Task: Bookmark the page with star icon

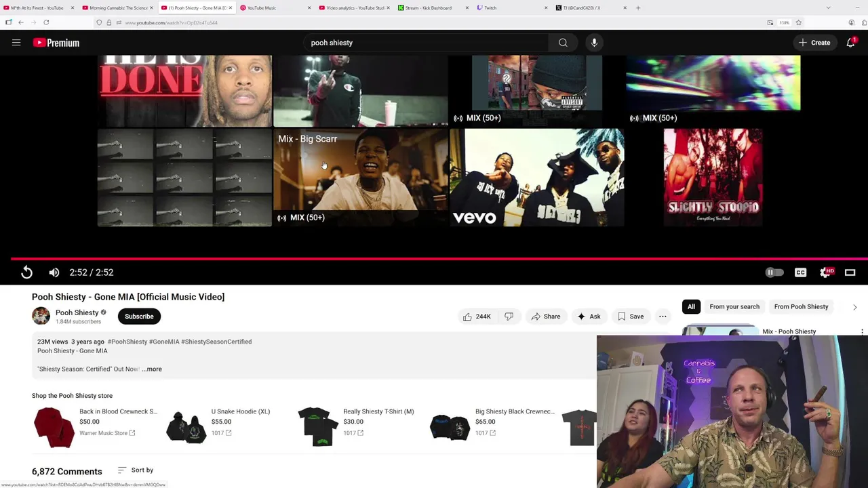Action: [798, 22]
